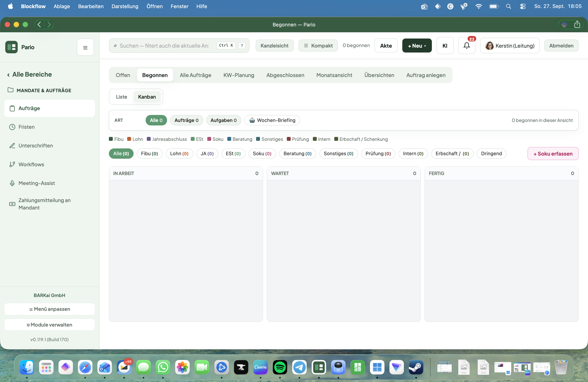Viewport: 588px width, 382px height.
Task: Expand Mandate & Aufträge section
Action: [39, 90]
